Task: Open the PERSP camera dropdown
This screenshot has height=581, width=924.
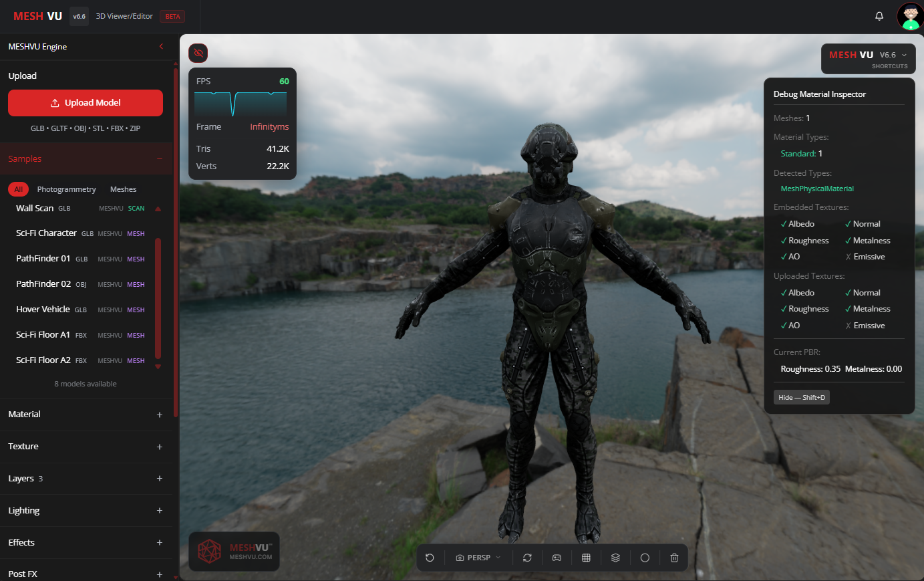Action: [x=477, y=557]
